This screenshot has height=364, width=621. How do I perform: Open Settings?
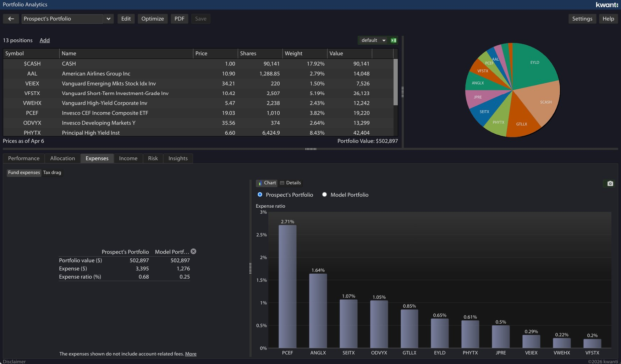pyautogui.click(x=582, y=19)
